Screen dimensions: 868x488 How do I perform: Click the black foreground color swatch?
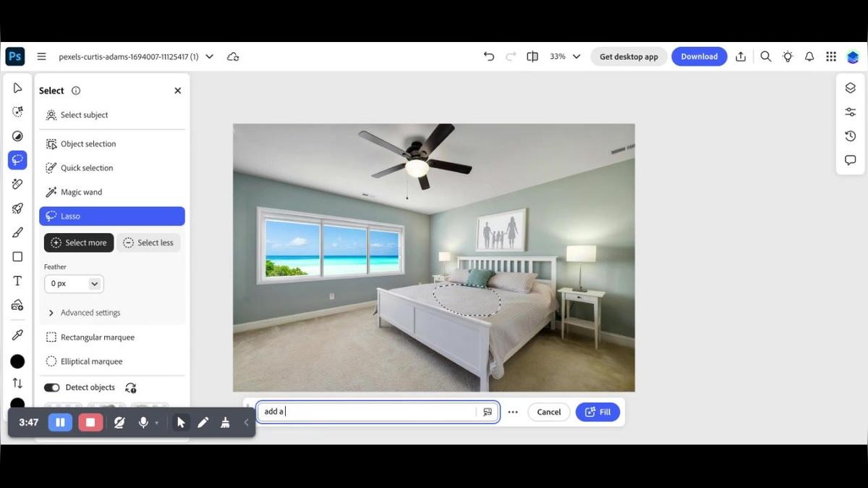coord(17,361)
